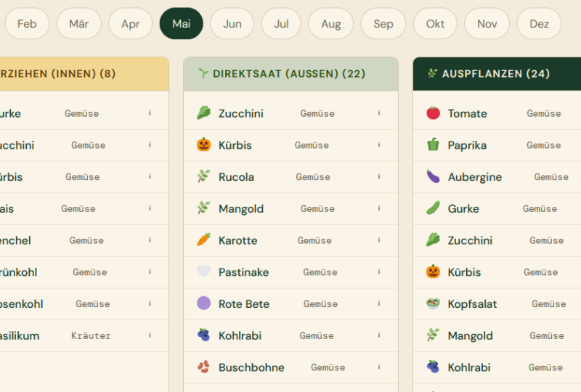Click the Buschbohne beans icon
Viewport: 581px width, 392px height.
click(x=203, y=367)
